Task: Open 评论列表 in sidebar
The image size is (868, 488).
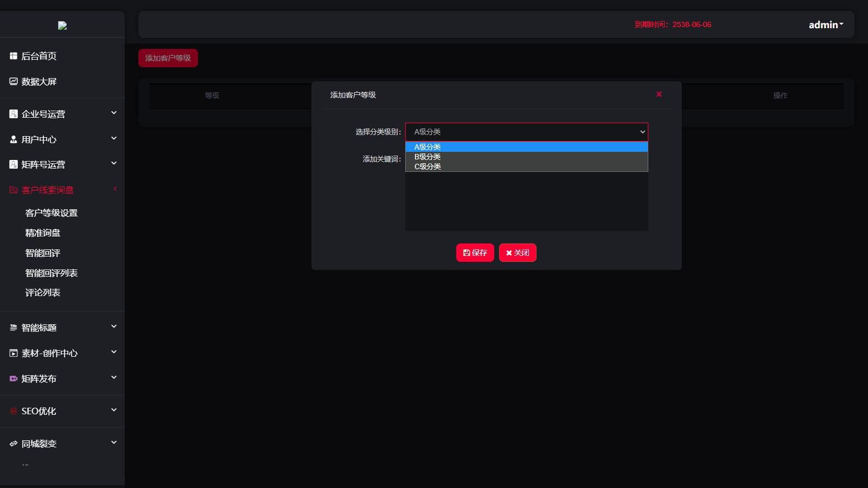Action: tap(43, 293)
